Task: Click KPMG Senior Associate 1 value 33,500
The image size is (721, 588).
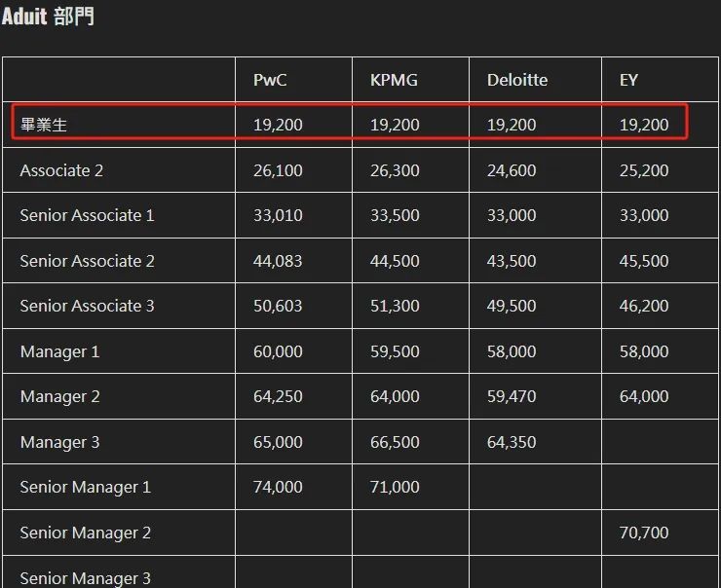Action: point(395,215)
